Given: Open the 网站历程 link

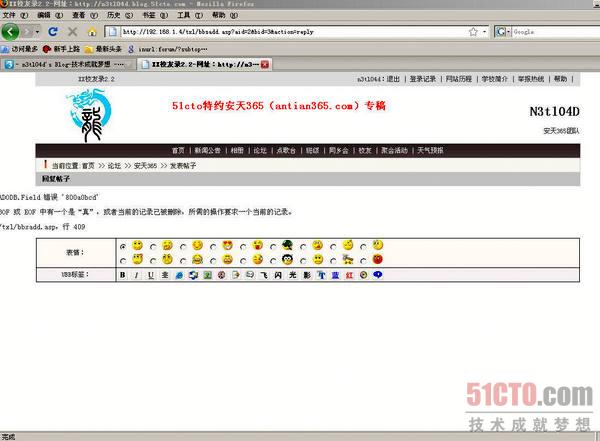Looking at the screenshot, I should (458, 79).
